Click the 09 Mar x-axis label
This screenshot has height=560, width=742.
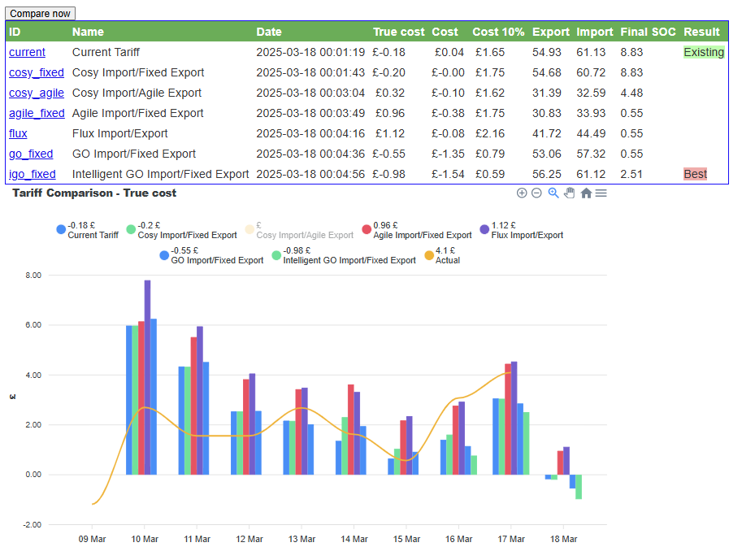pos(92,539)
